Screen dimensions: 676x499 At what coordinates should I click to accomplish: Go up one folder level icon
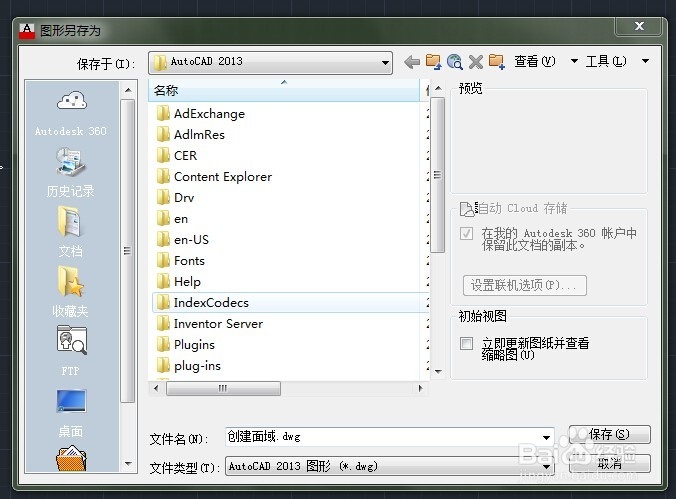click(x=433, y=62)
